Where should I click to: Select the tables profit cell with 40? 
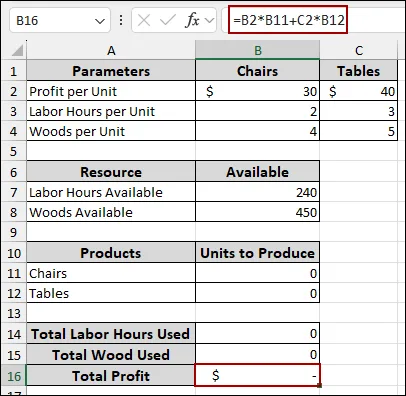point(359,91)
